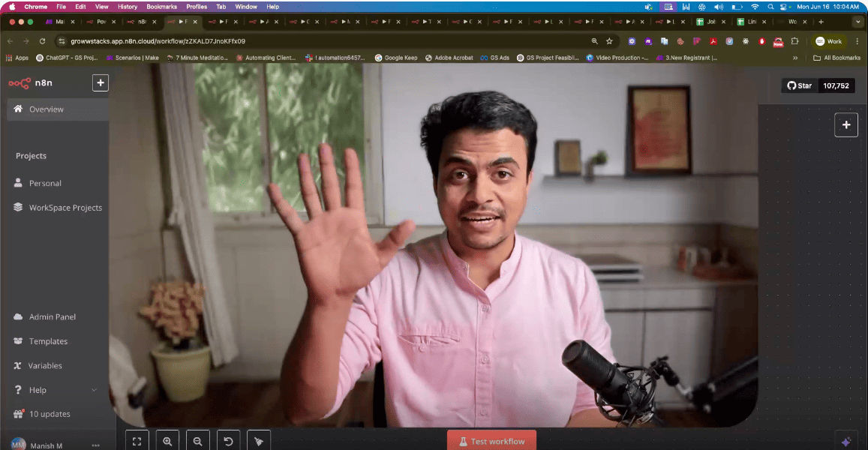Add a node with canvas plus button
The height and width of the screenshot is (450, 868).
tap(845, 125)
